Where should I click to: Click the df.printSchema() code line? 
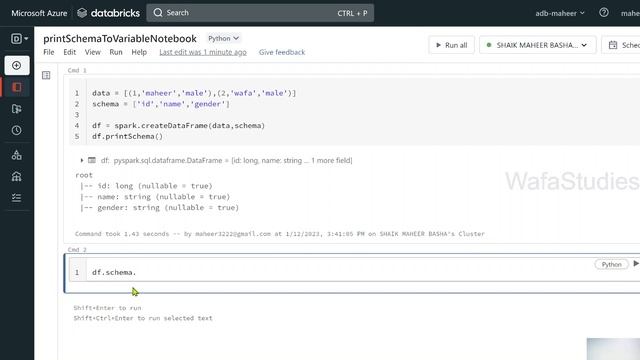click(x=127, y=136)
